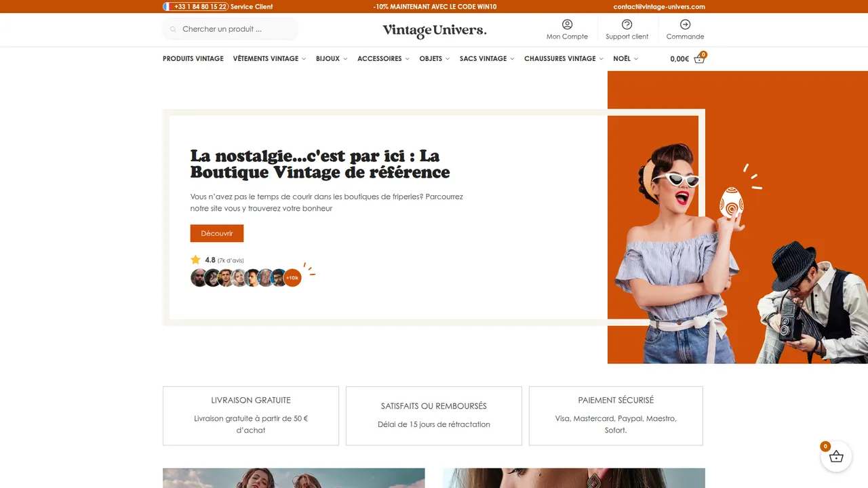Viewport: 868px width, 488px height.
Task: Click the Livraison Gratuite info card
Action: pyautogui.click(x=251, y=415)
